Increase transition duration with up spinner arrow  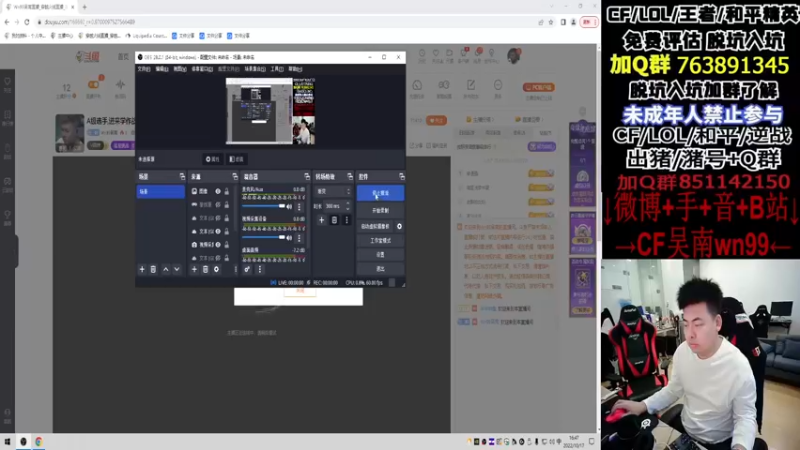348,204
